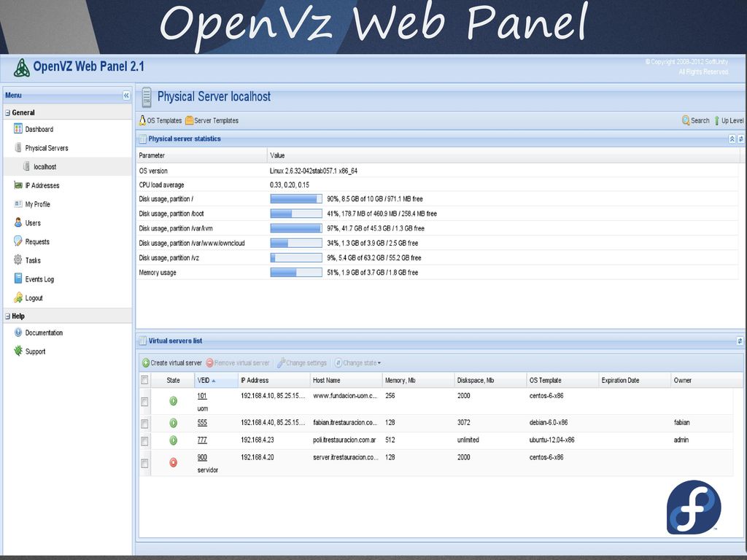The height and width of the screenshot is (560, 747).
Task: Click the Memory usage progress bar
Action: point(296,273)
